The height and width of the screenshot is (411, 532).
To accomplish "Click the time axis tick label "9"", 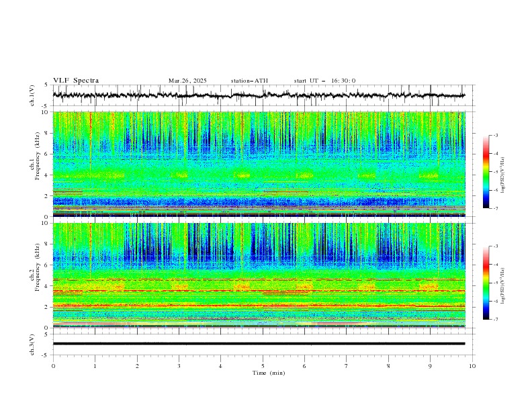I will tap(430, 366).
